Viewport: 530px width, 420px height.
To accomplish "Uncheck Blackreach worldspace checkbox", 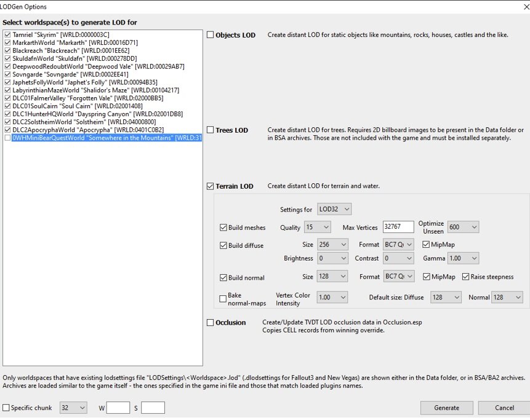I will pos(7,50).
